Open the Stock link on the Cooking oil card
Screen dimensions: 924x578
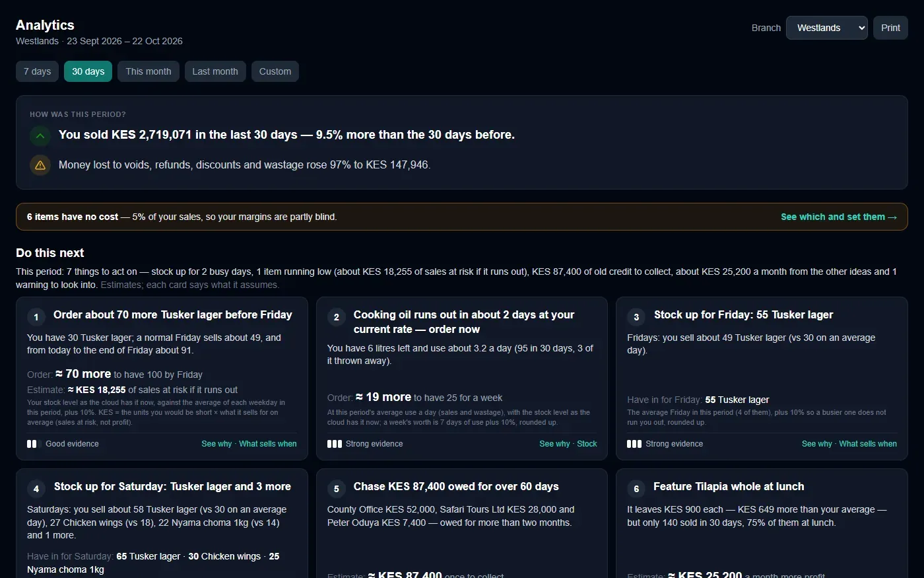coord(587,444)
